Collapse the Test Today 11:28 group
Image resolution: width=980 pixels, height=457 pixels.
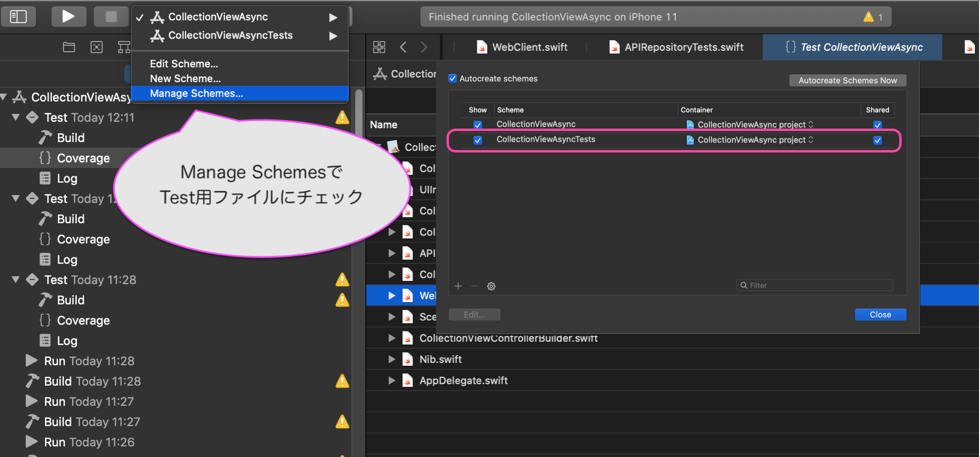16,280
